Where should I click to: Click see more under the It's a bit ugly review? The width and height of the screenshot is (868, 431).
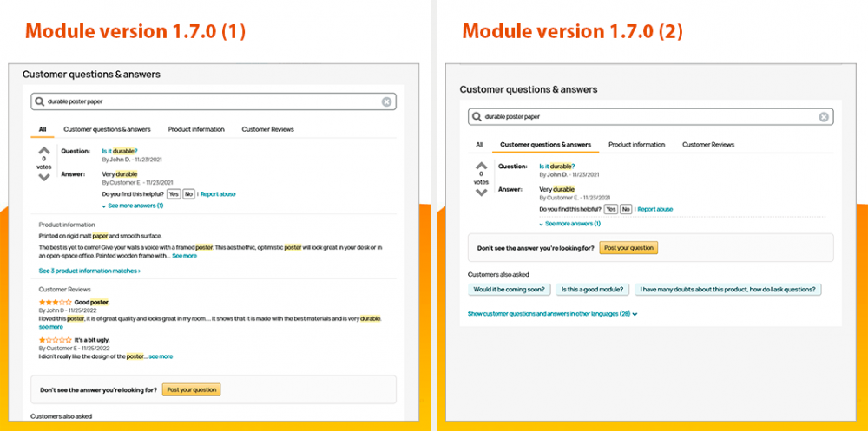[161, 357]
